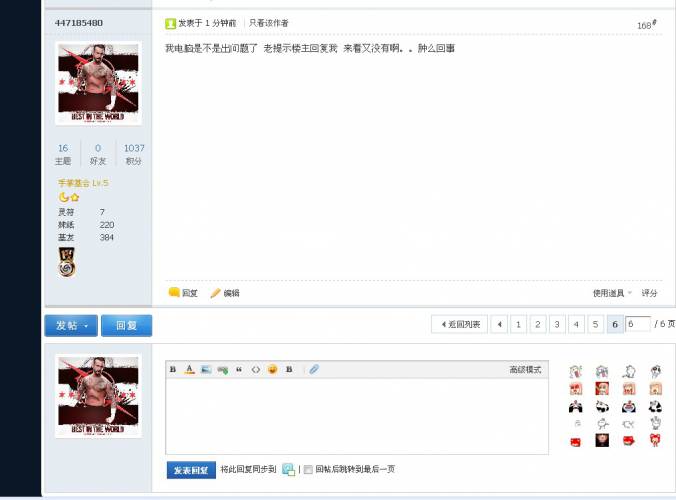The height and width of the screenshot is (500, 676).
Task: Click the 编辑 text link under the post
Action: [x=232, y=293]
